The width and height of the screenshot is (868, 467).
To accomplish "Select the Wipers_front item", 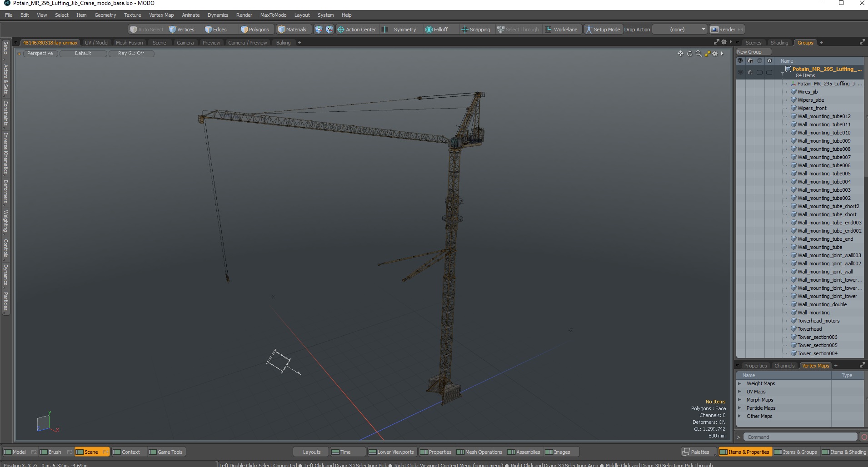I will click(812, 108).
